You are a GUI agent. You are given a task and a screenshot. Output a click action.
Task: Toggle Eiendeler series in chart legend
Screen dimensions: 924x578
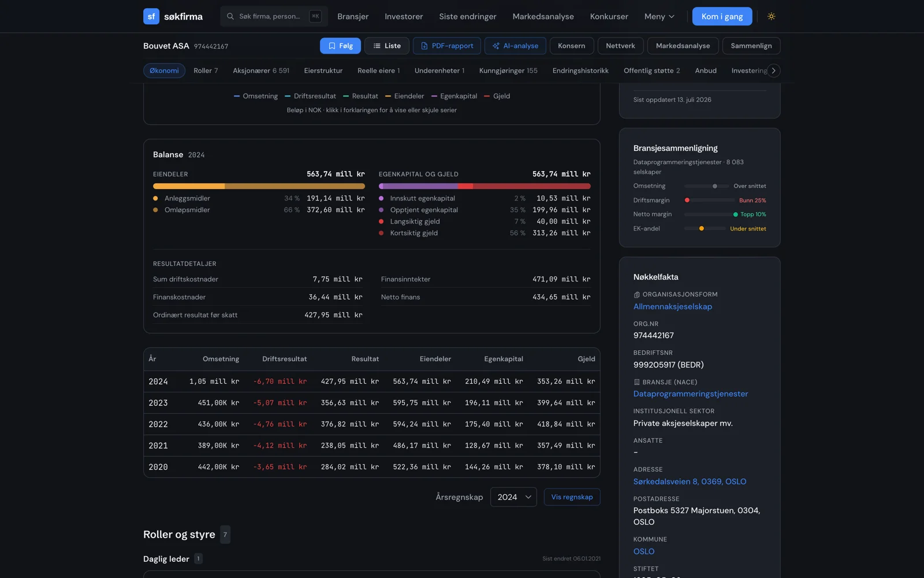(x=405, y=96)
